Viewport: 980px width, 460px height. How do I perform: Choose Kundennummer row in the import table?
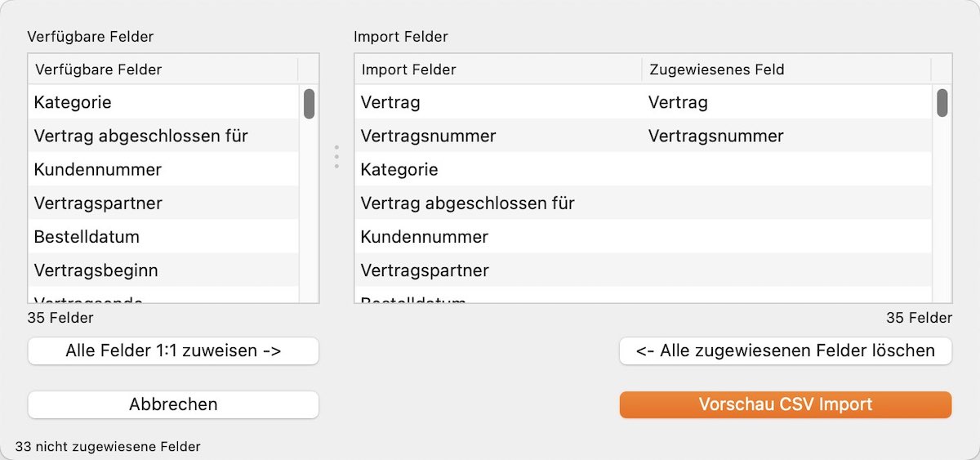(644, 237)
